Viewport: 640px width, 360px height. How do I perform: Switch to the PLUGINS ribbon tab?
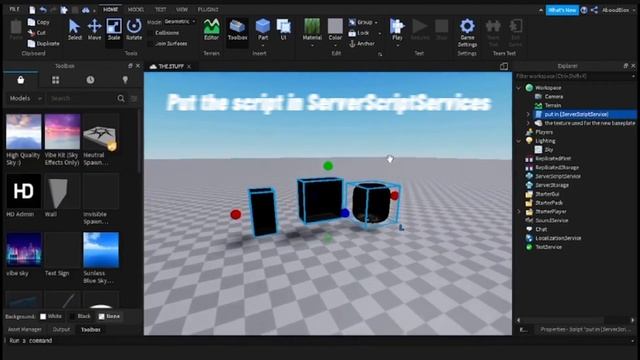pyautogui.click(x=208, y=9)
